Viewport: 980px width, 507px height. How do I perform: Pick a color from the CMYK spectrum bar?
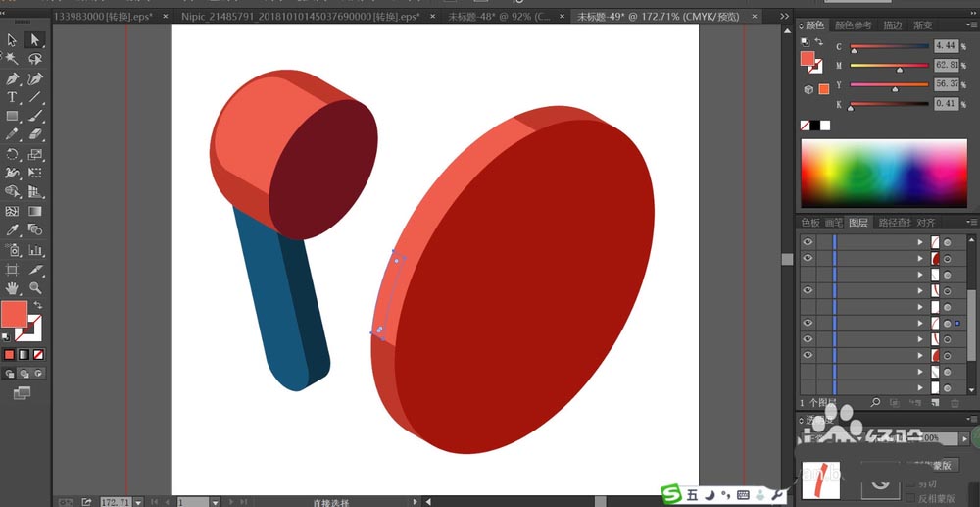[884, 174]
